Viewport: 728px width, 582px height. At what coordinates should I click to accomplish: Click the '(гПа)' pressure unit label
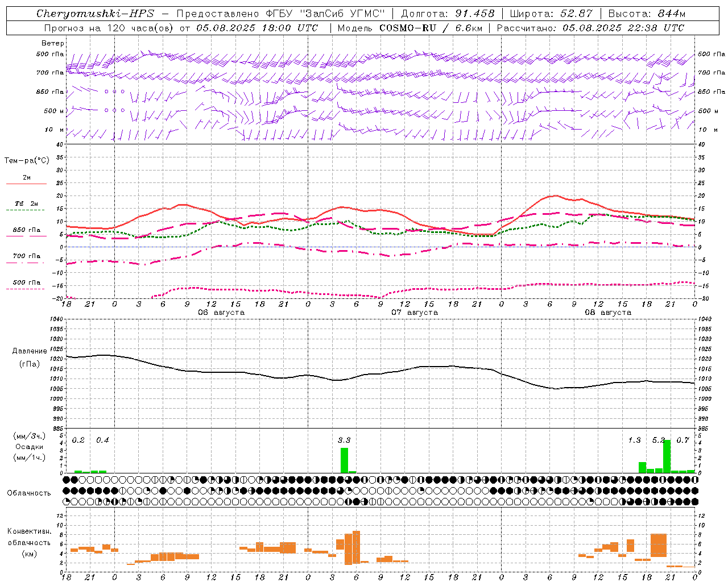click(x=30, y=364)
